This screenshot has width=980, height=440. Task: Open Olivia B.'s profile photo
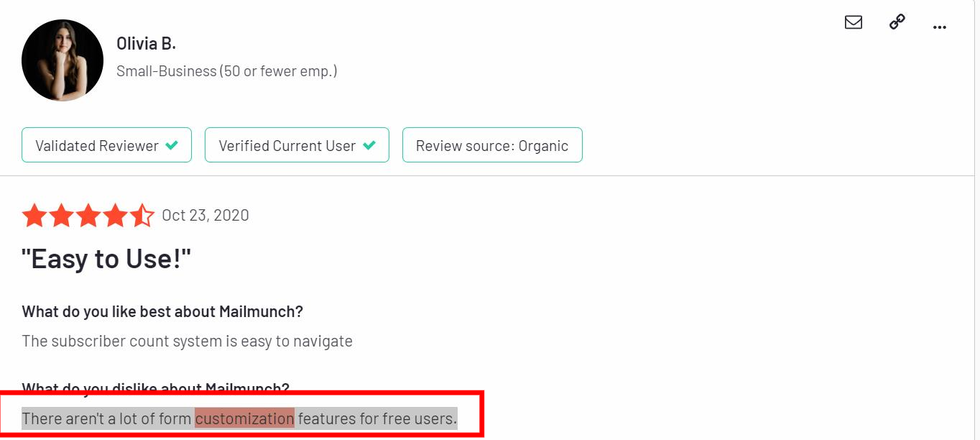63,60
